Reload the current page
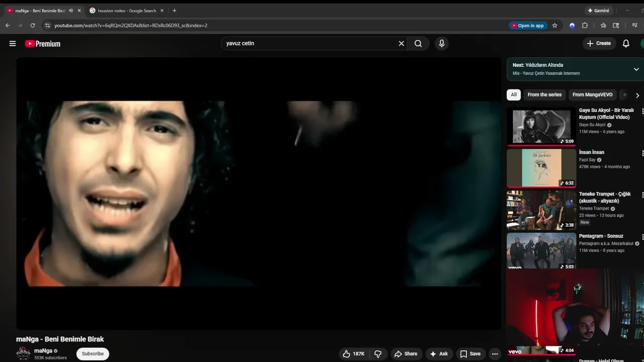The width and height of the screenshot is (644, 362). click(33, 25)
